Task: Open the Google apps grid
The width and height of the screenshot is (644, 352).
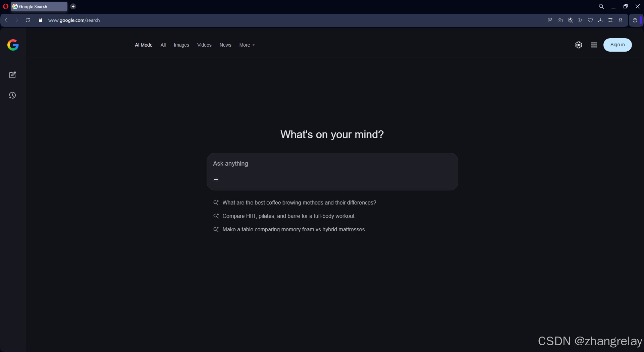Action: (x=594, y=45)
